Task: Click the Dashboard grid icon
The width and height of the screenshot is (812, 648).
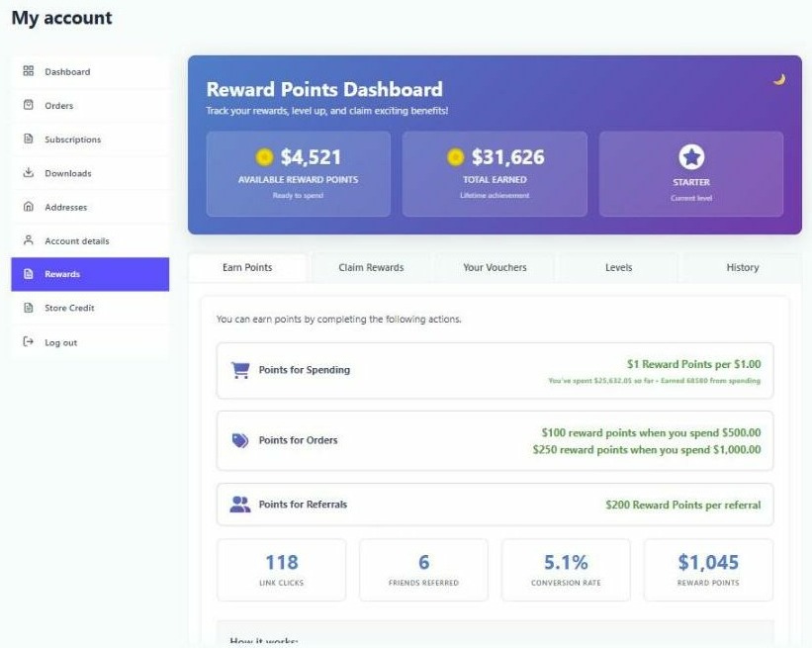Action: click(29, 71)
